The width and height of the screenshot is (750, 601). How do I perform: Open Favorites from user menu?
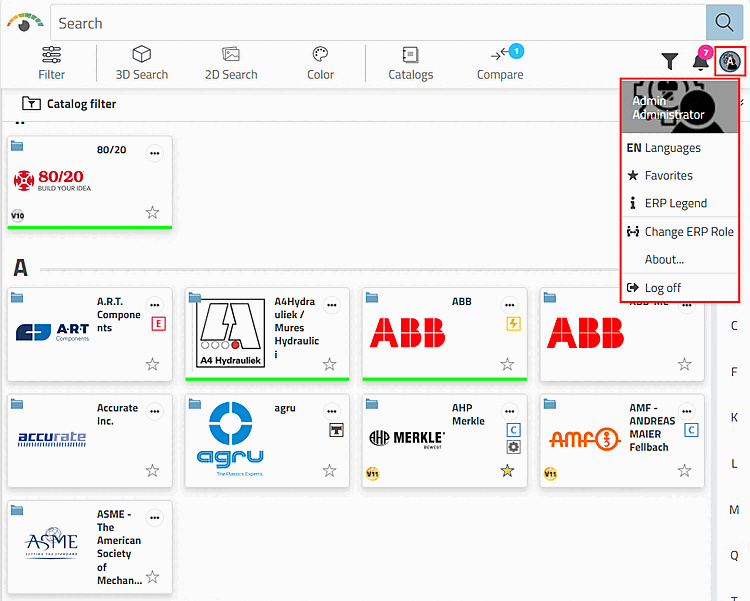(679, 176)
